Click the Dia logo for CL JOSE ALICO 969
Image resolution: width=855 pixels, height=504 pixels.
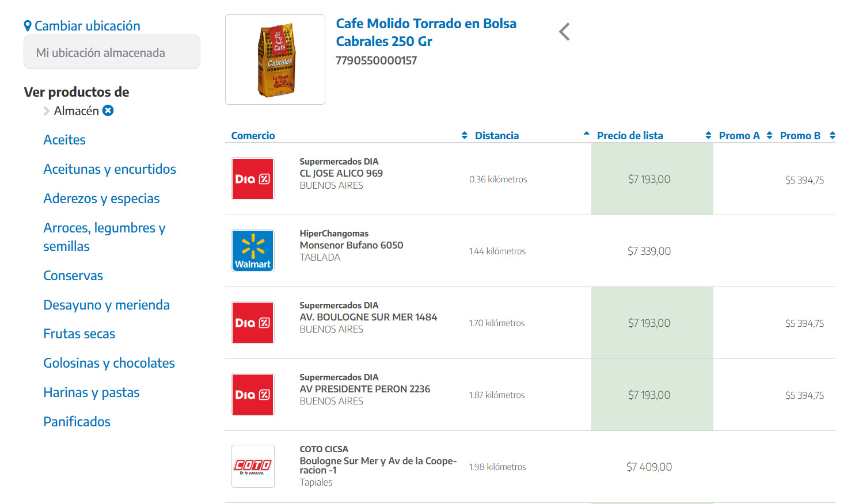point(253,179)
